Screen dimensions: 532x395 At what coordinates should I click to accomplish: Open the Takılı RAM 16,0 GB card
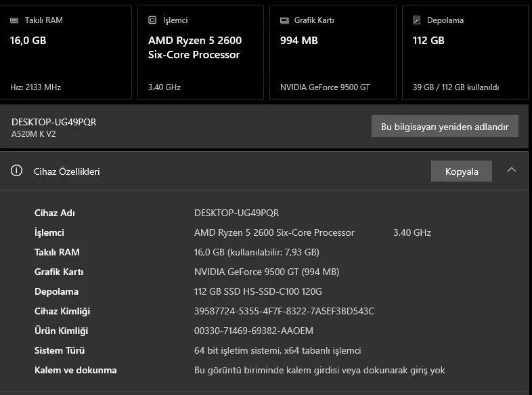(65, 53)
